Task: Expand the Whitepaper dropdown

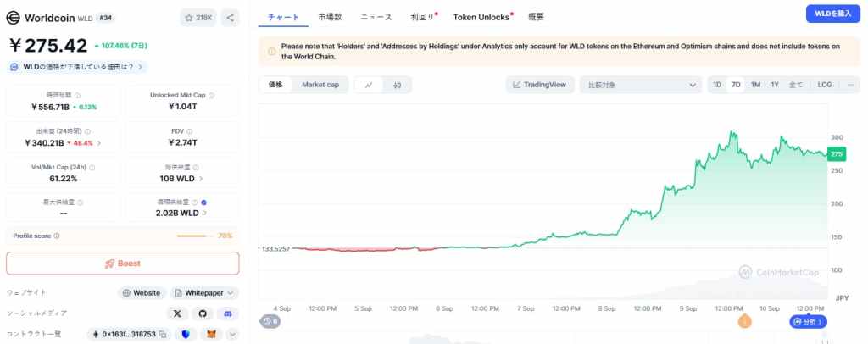Action: [204, 293]
